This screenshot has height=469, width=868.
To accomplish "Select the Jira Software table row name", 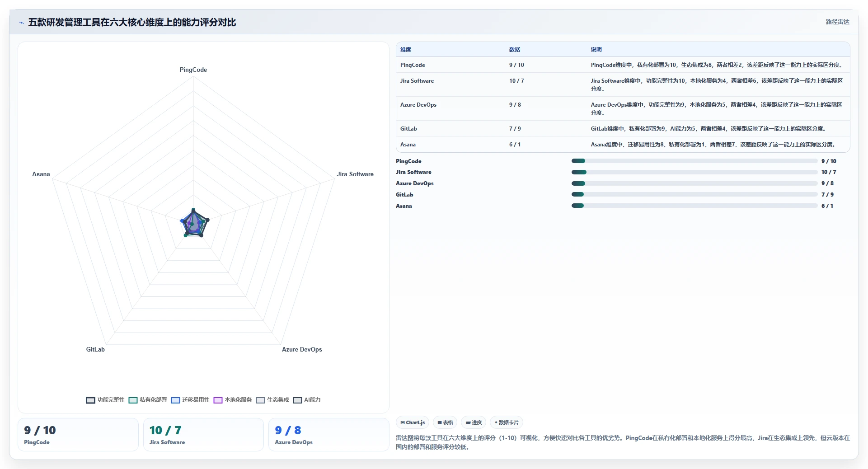I will coord(417,81).
